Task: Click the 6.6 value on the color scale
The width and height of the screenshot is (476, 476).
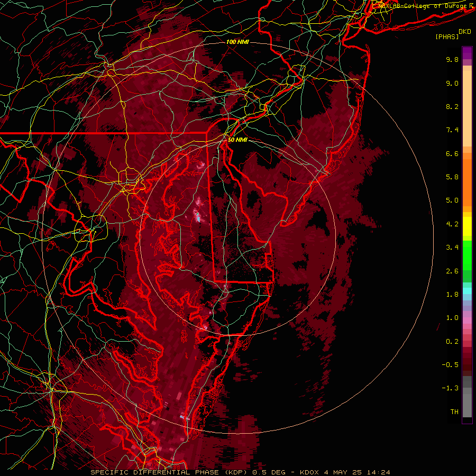Action: click(452, 153)
